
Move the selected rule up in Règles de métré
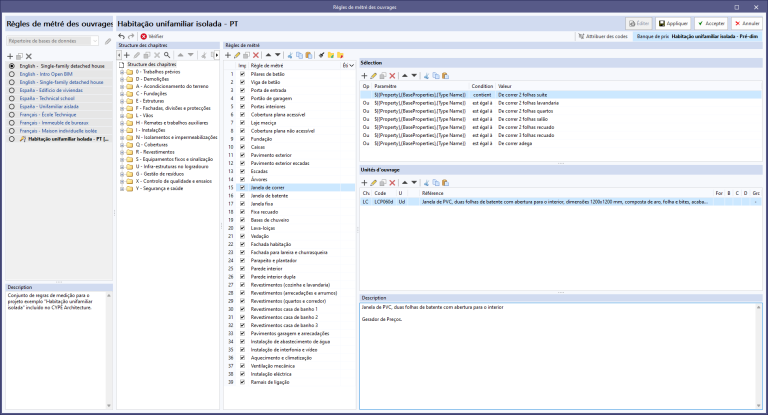tap(268, 55)
